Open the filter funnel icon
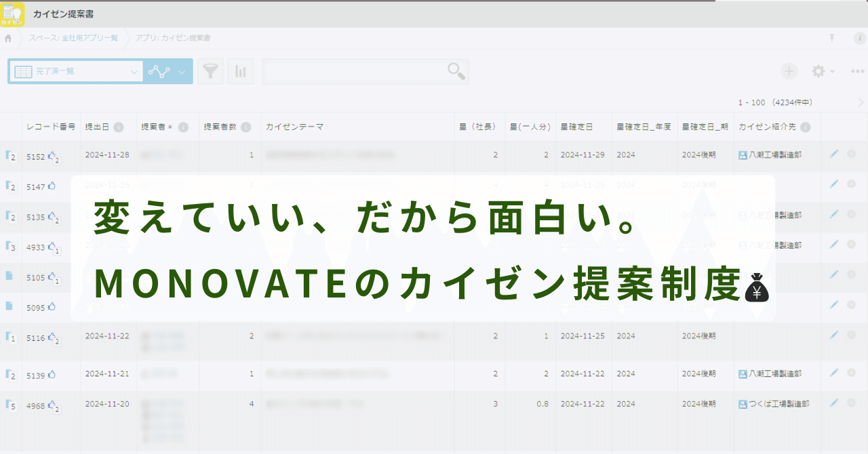The width and height of the screenshot is (868, 454). 210,70
